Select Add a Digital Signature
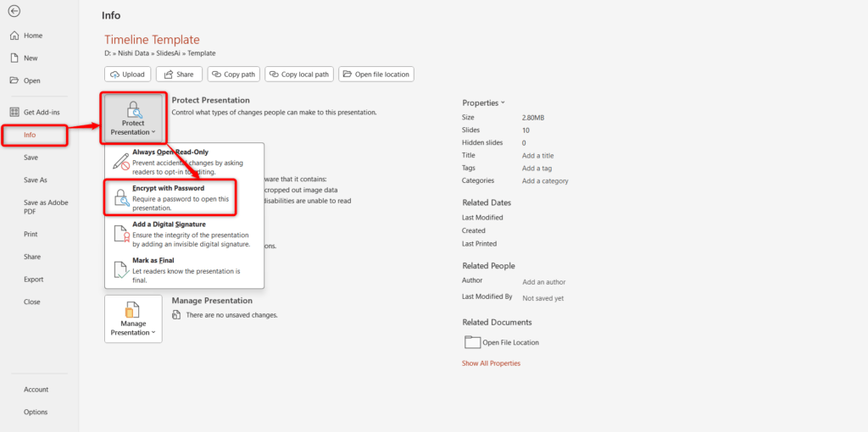The image size is (868, 432). (x=185, y=234)
